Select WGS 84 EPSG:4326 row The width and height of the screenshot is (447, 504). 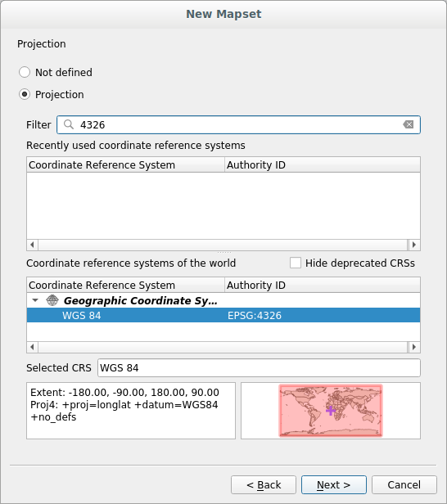point(223,315)
